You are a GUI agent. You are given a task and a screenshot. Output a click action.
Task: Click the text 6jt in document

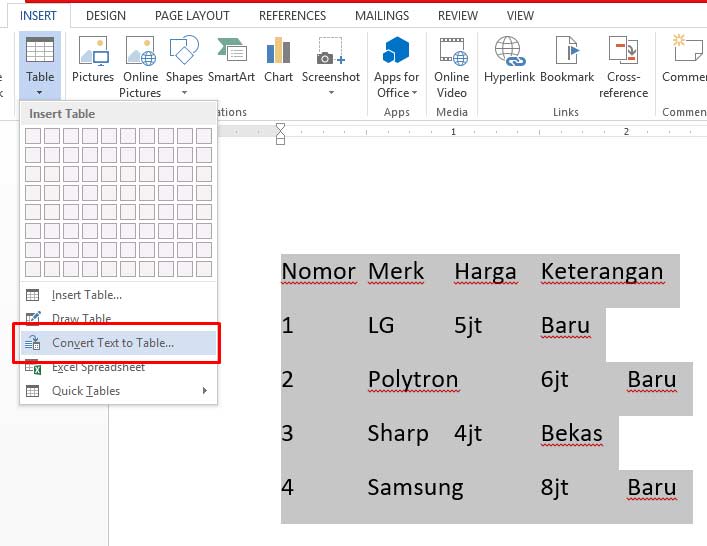click(x=554, y=380)
